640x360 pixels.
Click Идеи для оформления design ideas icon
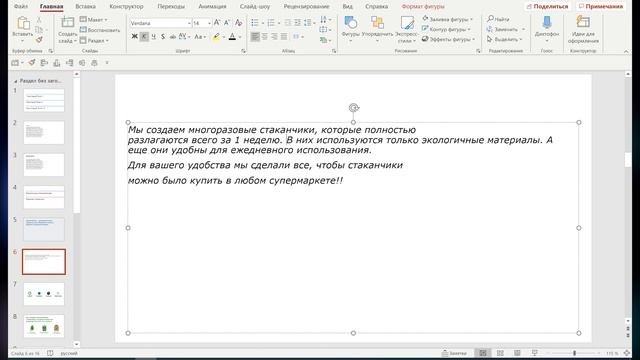point(583,22)
